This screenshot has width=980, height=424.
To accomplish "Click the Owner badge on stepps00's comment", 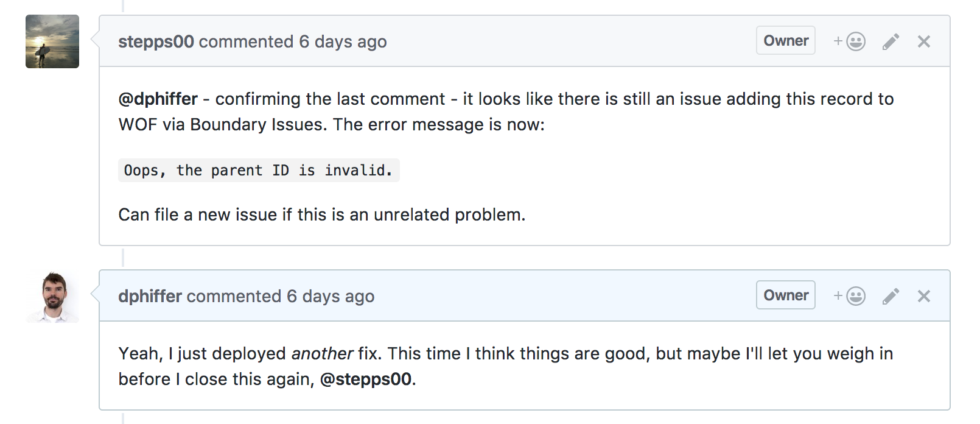I will pyautogui.click(x=786, y=40).
